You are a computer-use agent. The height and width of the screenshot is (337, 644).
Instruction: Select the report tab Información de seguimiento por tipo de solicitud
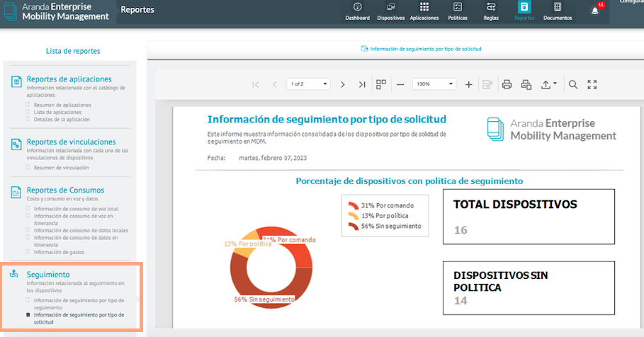(x=421, y=49)
